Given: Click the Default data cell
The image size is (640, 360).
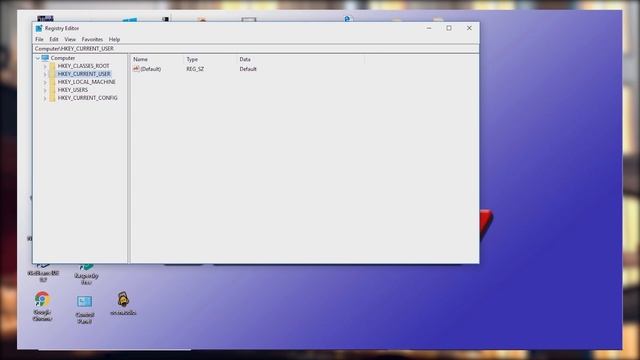Looking at the screenshot, I should pos(248,69).
